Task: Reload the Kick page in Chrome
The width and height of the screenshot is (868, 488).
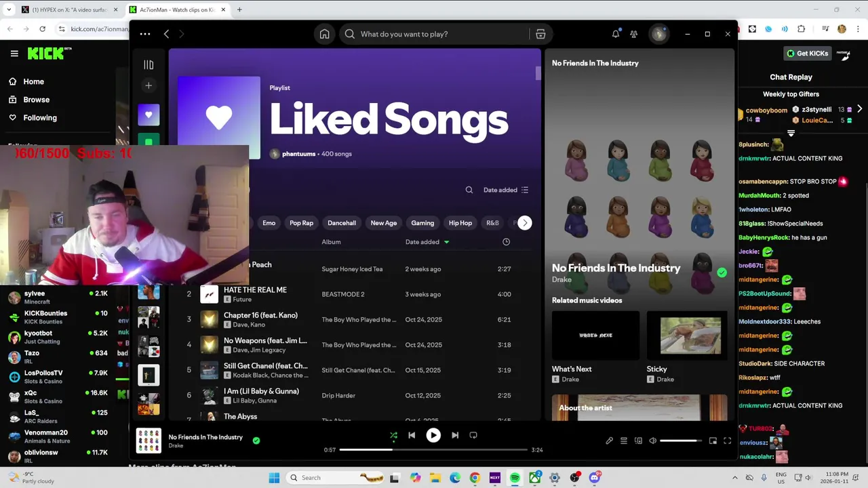Action: point(42,29)
